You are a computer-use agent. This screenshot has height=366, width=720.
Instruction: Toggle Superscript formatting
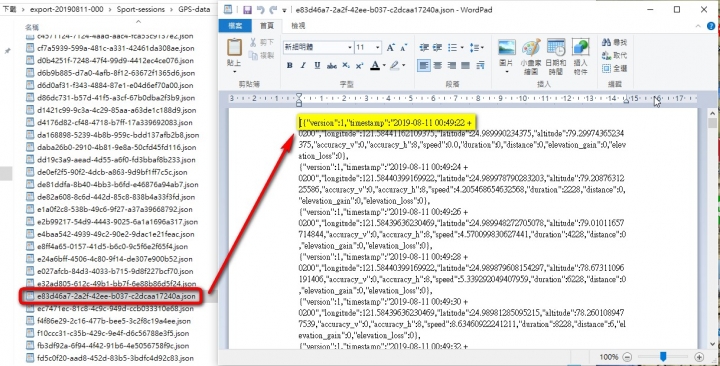click(x=360, y=66)
